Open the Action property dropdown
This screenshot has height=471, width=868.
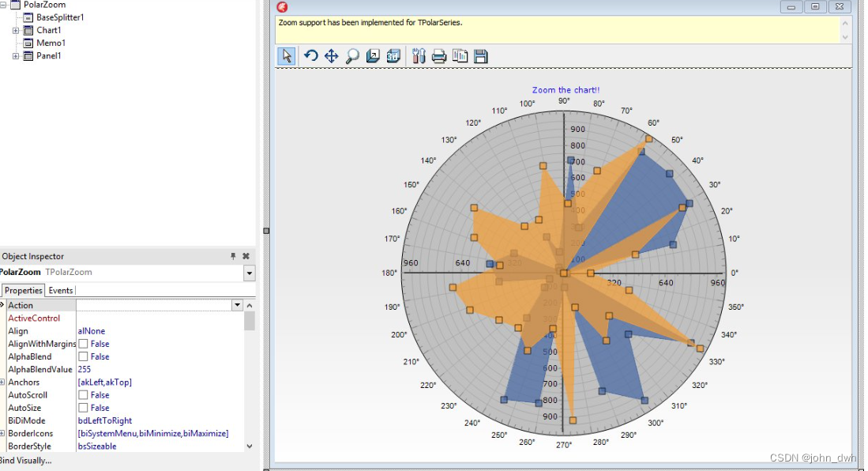237,304
